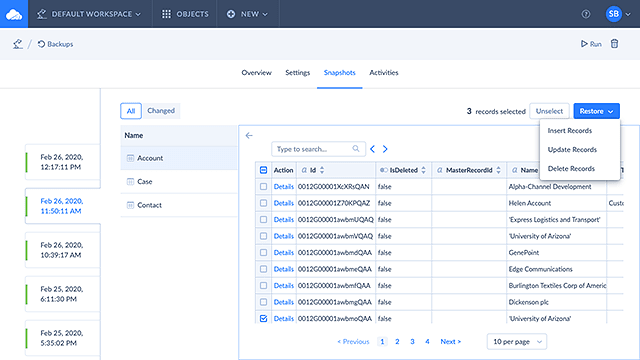Screen dimensions: 640x360
Task: Open Backups breadcrumb link
Action: [55, 44]
